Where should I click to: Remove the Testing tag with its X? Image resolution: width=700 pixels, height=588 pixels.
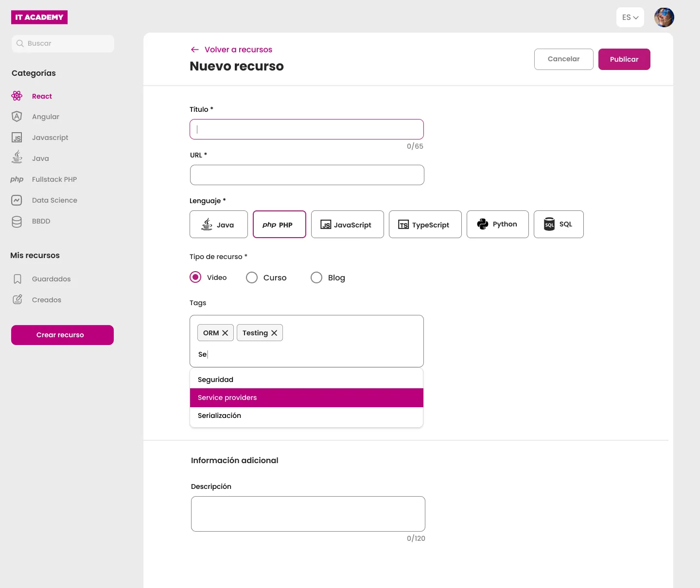pos(274,333)
